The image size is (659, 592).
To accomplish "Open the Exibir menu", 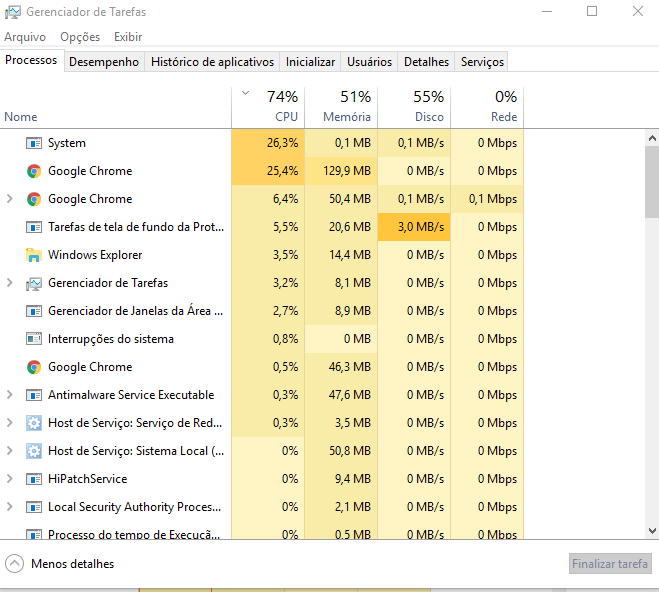I will click(x=128, y=37).
